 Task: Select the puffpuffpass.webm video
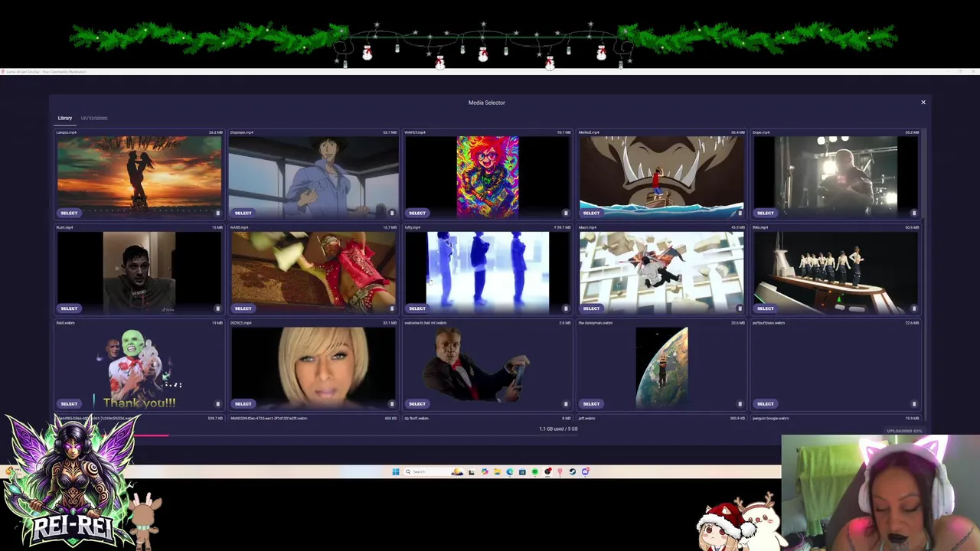pyautogui.click(x=765, y=403)
